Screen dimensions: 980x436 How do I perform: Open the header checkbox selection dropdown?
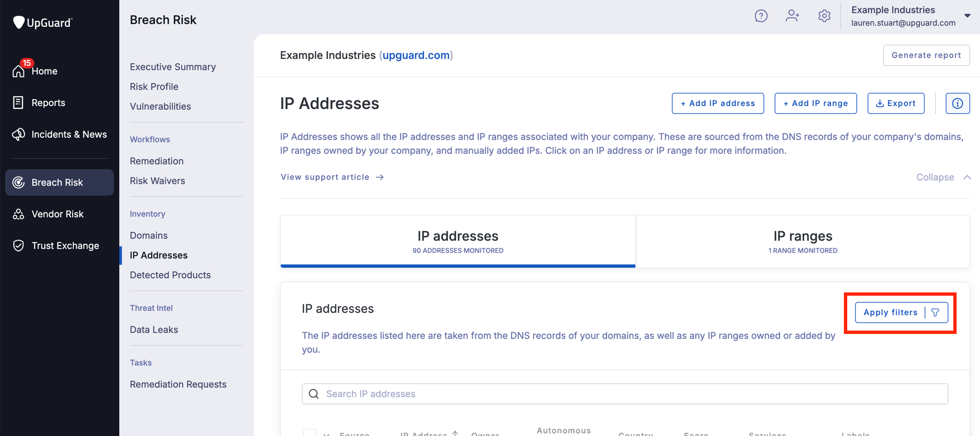(x=326, y=434)
